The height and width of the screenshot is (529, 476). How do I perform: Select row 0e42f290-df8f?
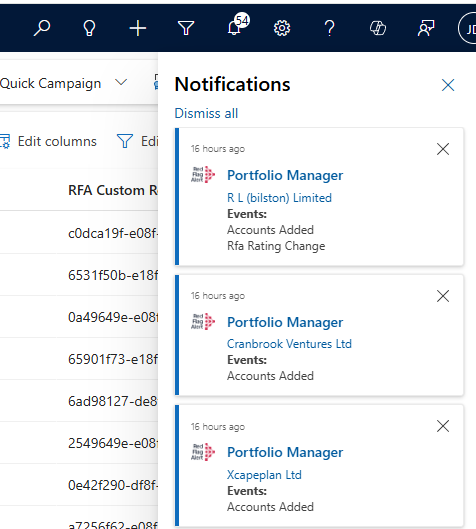click(113, 485)
